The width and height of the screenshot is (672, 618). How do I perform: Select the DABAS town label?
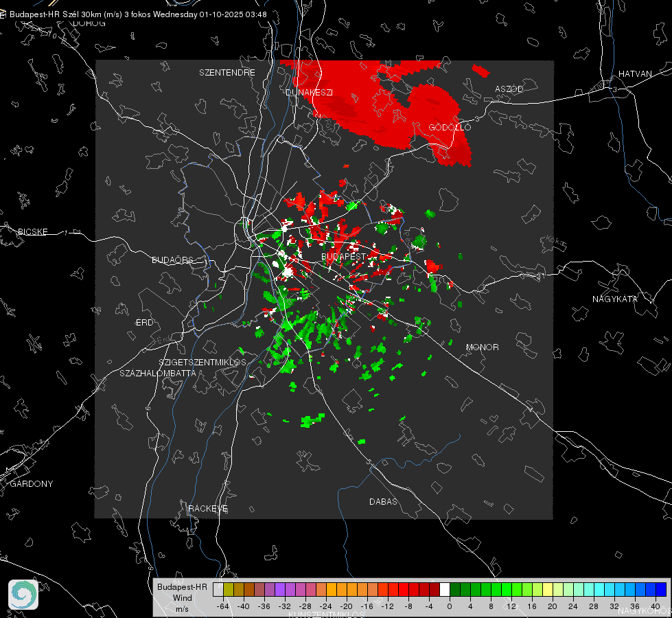pyautogui.click(x=384, y=501)
